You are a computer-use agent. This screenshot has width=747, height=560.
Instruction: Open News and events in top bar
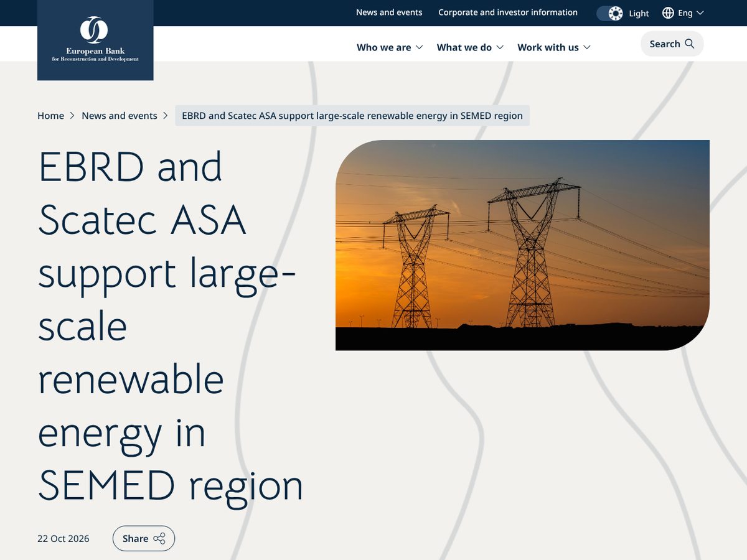click(x=389, y=12)
